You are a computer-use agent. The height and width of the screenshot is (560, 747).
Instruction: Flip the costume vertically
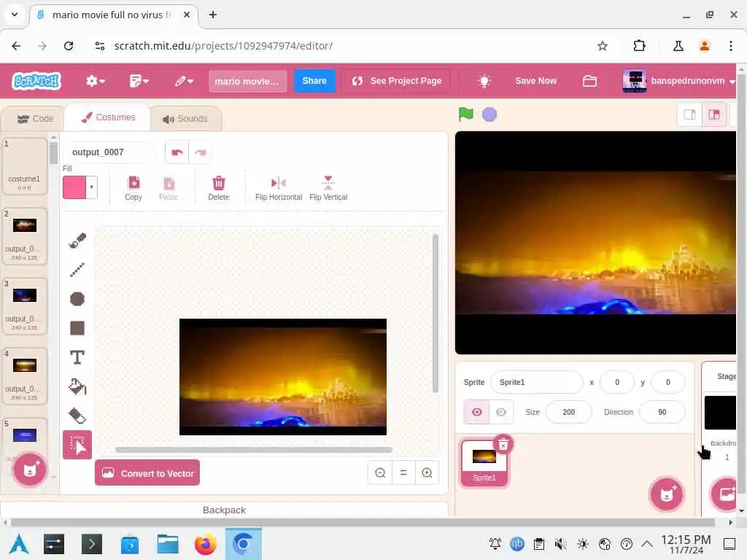click(x=328, y=189)
